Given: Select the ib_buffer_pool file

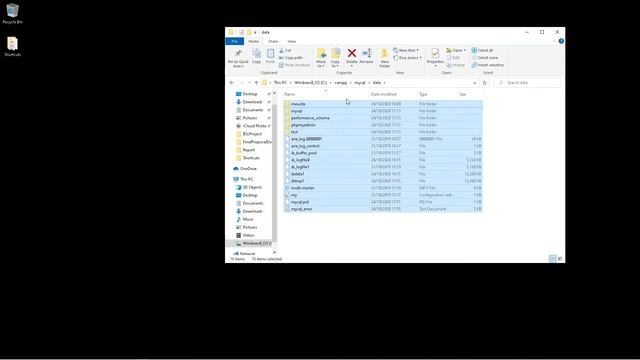Looking at the screenshot, I should pyautogui.click(x=383, y=153).
